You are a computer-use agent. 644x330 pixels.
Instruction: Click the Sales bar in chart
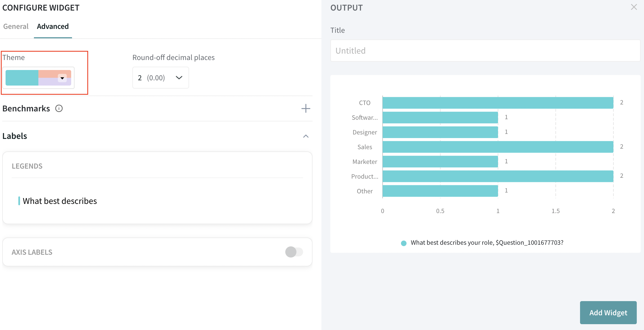click(498, 147)
